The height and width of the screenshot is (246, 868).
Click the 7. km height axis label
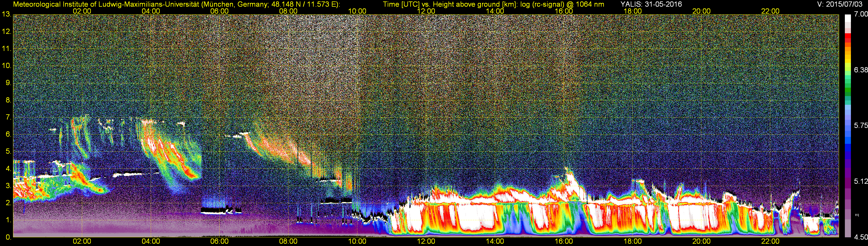(x=8, y=117)
